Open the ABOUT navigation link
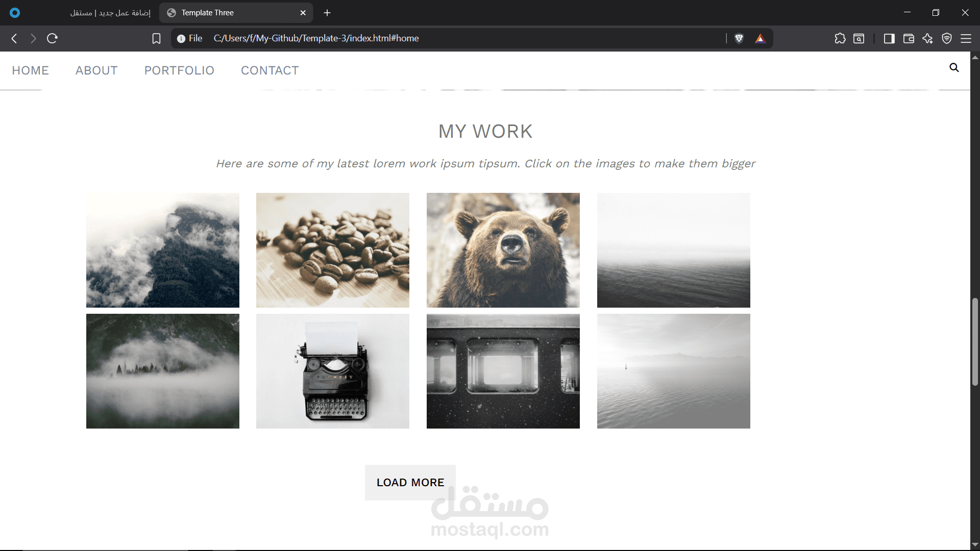980x551 pixels. [96, 70]
